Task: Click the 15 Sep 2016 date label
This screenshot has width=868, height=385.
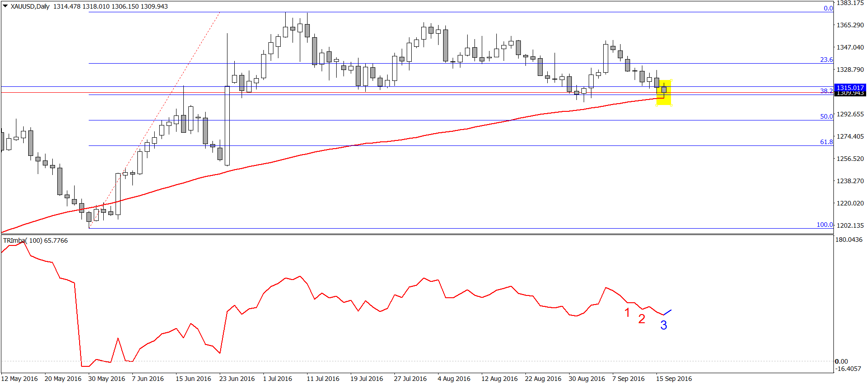Action: pyautogui.click(x=674, y=379)
